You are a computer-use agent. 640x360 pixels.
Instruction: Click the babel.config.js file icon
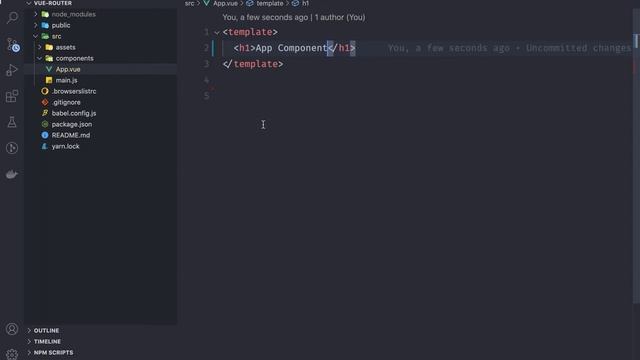click(x=45, y=113)
